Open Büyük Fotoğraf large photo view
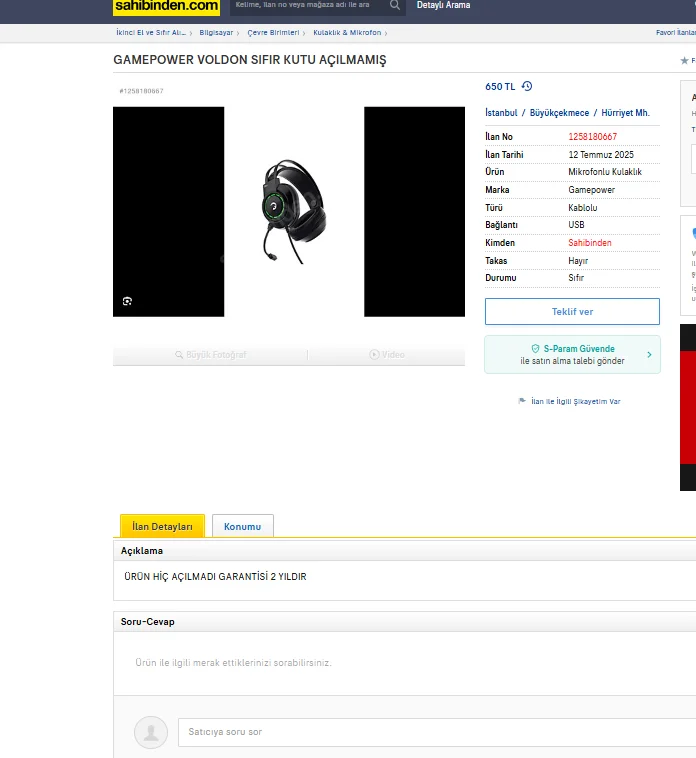Screen dimensions: 696x758 210,355
